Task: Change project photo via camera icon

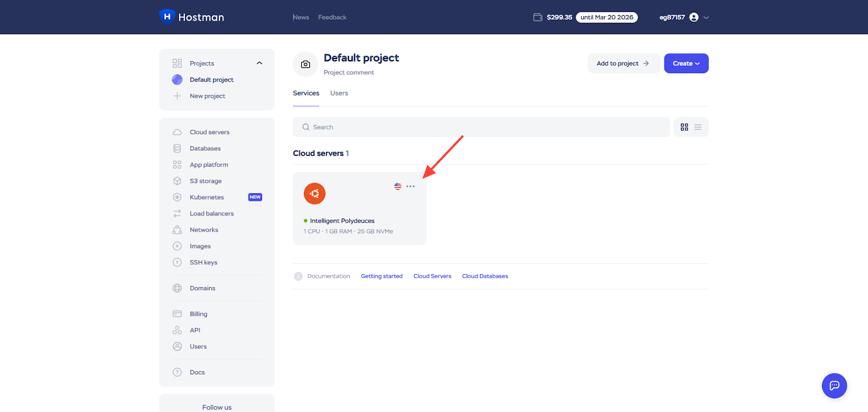Action: pyautogui.click(x=305, y=65)
